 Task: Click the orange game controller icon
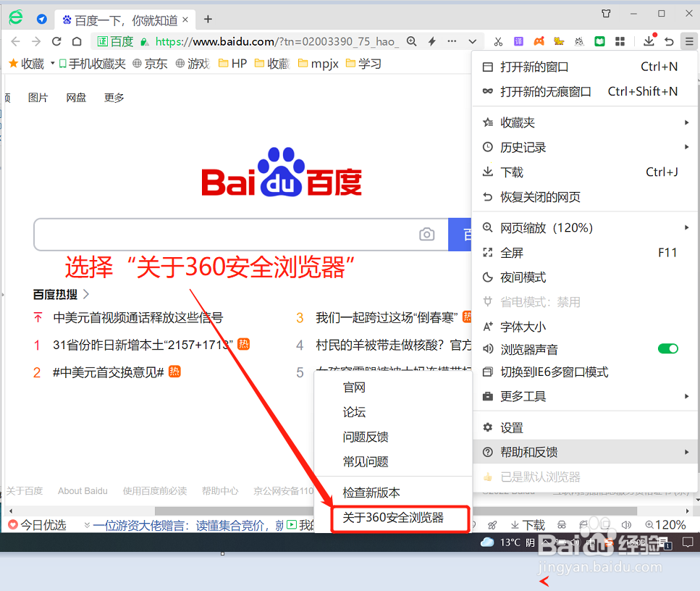click(539, 41)
